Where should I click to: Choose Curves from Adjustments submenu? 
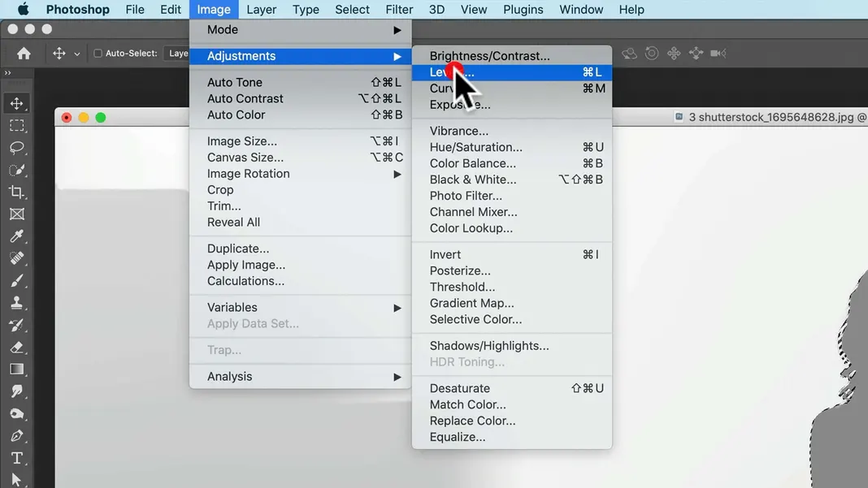[512, 89]
